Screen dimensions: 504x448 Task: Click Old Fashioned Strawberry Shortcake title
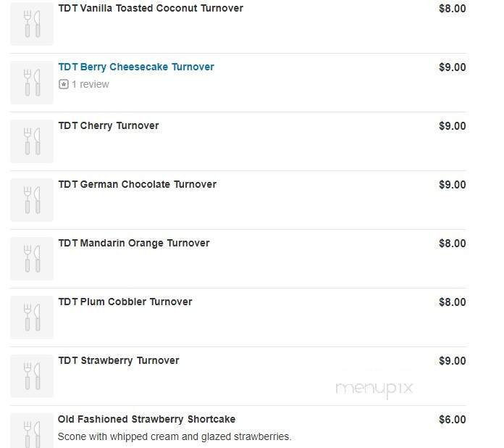(x=146, y=419)
